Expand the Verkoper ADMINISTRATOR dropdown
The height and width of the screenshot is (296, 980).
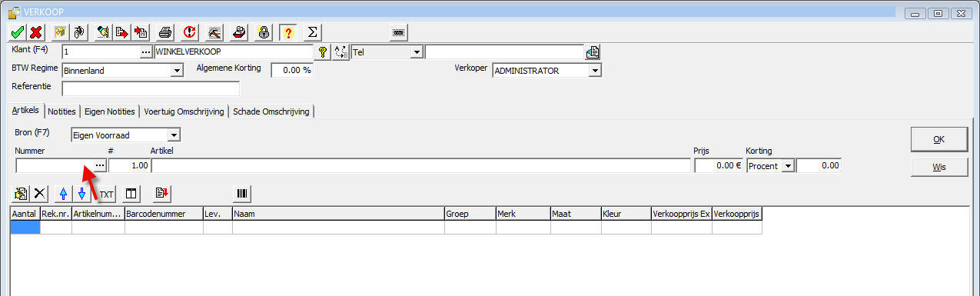tap(595, 71)
